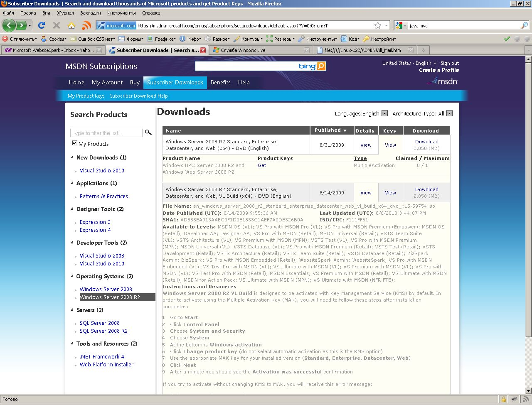Click the search magnifier in browser search box
The width and height of the screenshot is (532, 405).
(524, 25)
